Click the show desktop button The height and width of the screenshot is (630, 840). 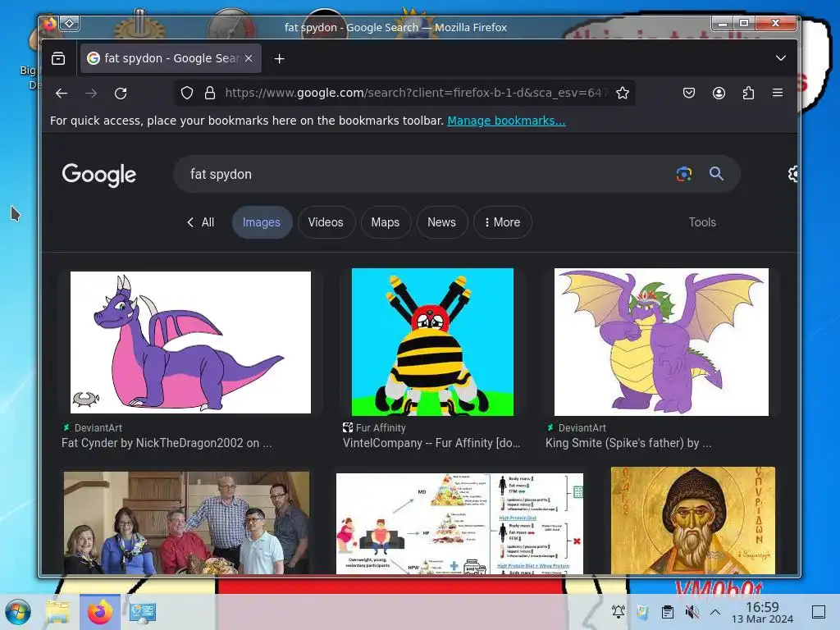pyautogui.click(x=819, y=611)
